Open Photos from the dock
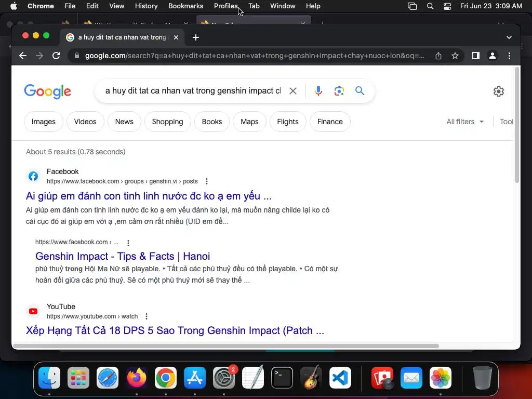This screenshot has width=532, height=399. [x=441, y=378]
